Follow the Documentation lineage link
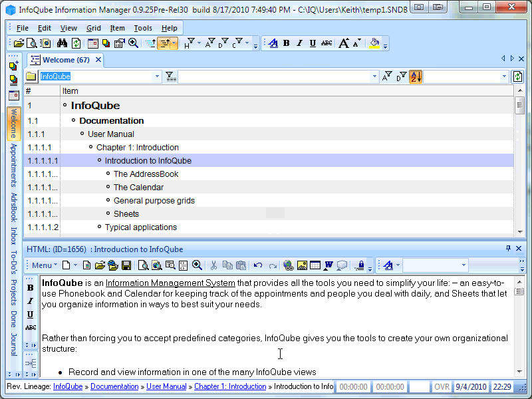Screen dimensions: 532x399 click(114, 386)
